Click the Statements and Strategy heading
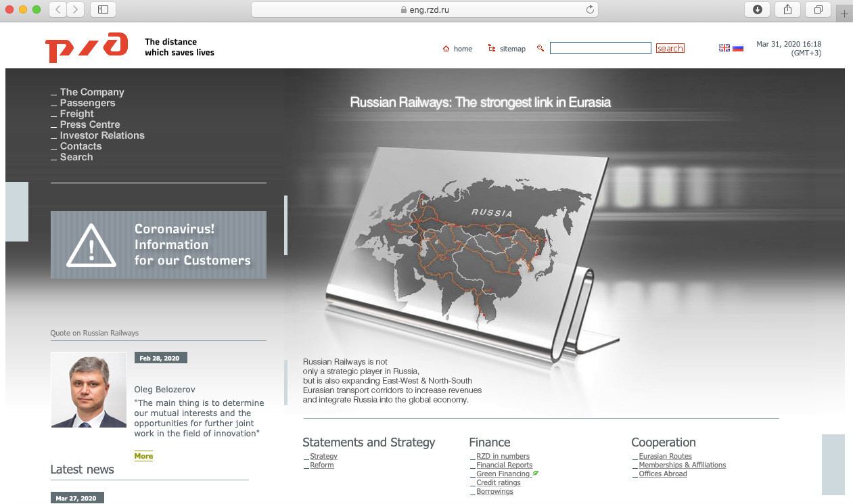This screenshot has height=504, width=853. 369,442
